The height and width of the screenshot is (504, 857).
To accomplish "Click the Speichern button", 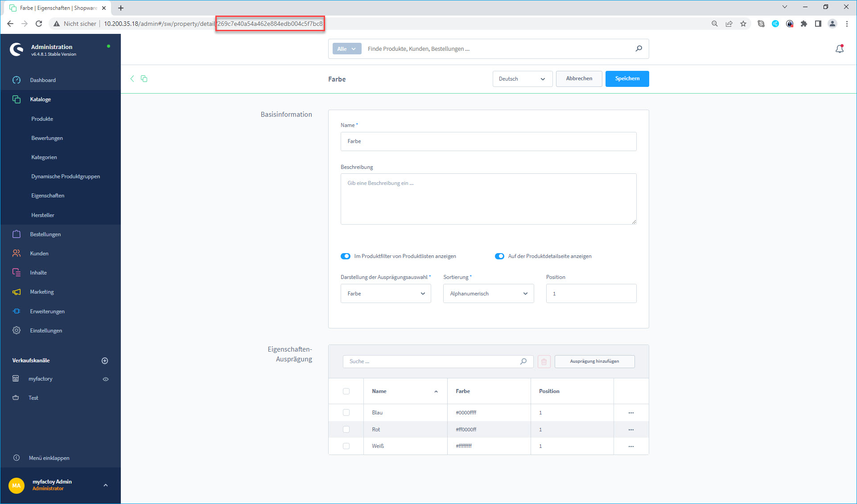I will point(627,79).
